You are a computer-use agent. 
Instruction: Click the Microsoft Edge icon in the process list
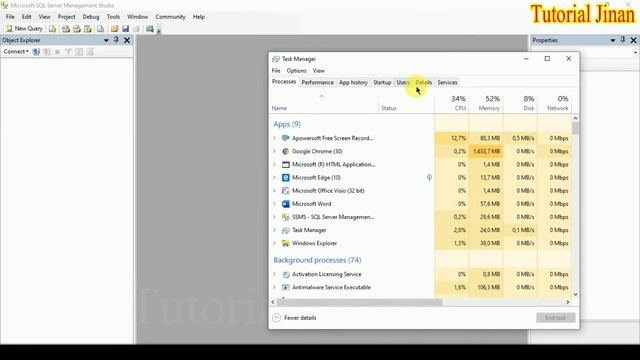286,178
